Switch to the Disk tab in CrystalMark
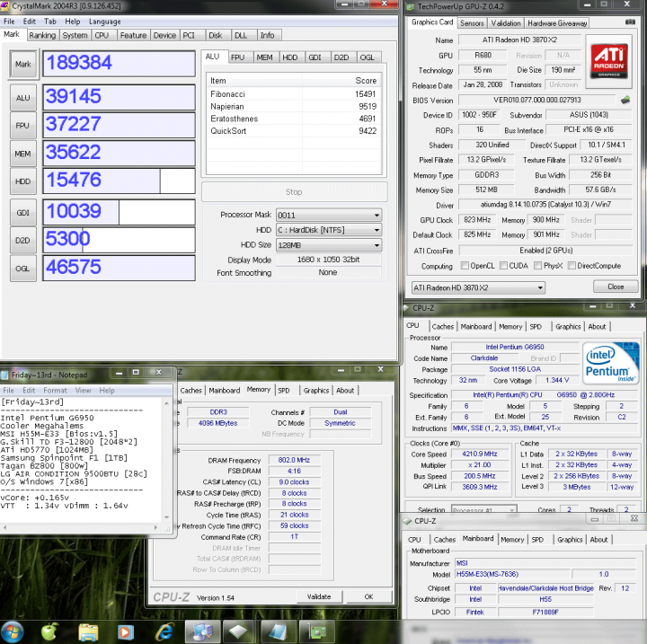Screen dimensions: 647x644 (x=215, y=36)
